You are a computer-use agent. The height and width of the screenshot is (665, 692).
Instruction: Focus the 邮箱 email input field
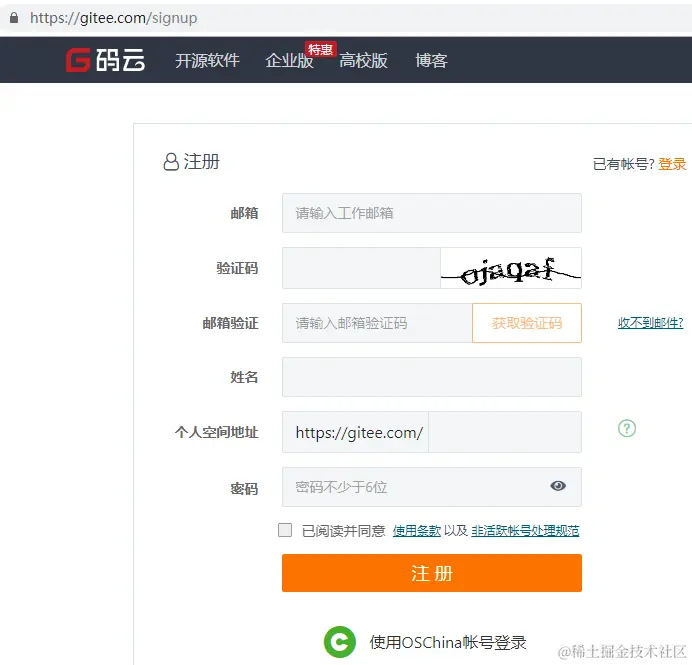pyautogui.click(x=432, y=213)
